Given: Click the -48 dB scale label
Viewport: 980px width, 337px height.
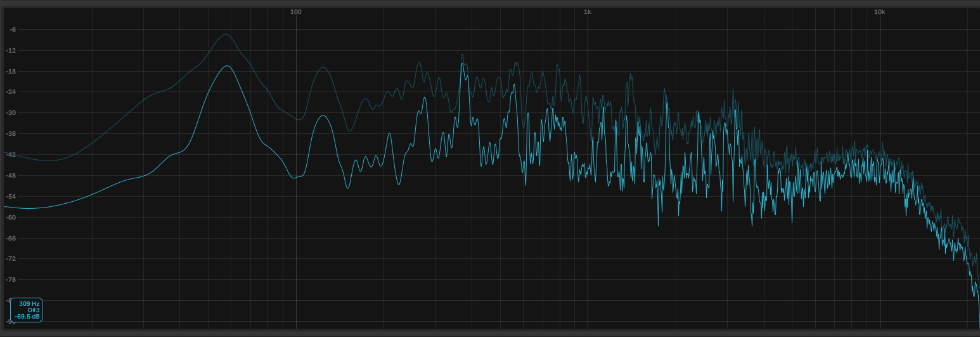Looking at the screenshot, I should (x=11, y=175).
